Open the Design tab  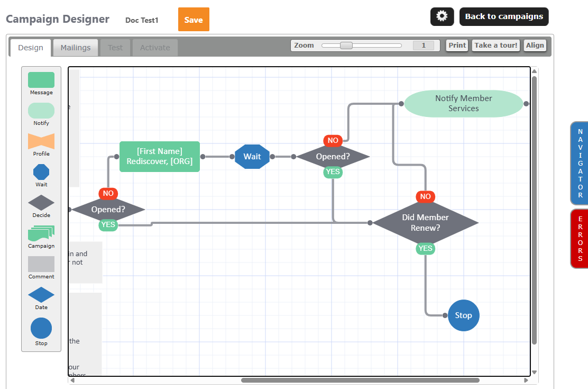[x=31, y=48]
